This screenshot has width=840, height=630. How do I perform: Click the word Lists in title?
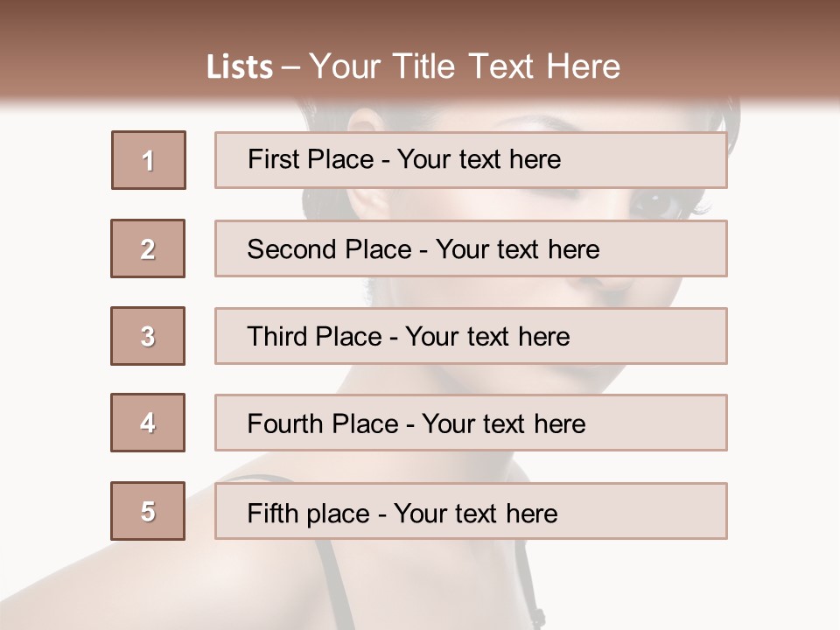(x=239, y=67)
